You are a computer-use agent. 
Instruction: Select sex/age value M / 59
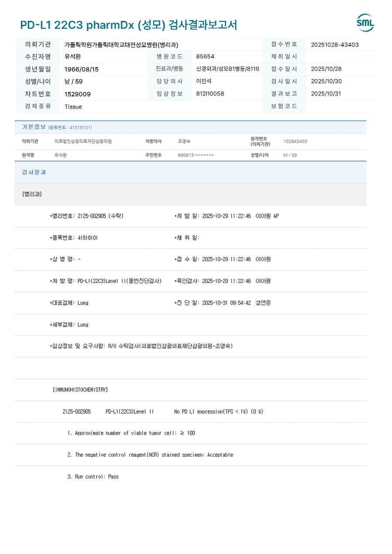(290, 155)
